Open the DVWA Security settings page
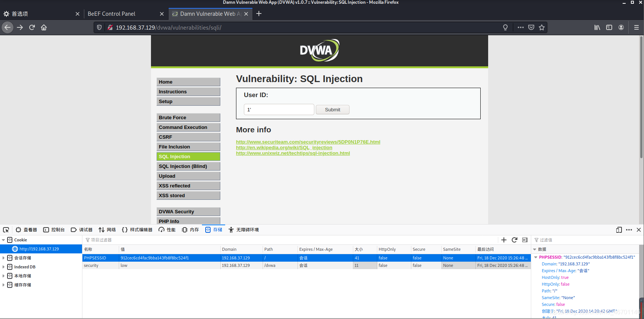The image size is (644, 319). (188, 212)
